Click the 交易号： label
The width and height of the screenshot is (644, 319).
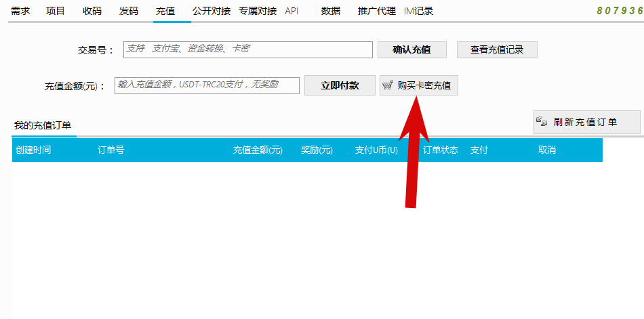tap(96, 51)
